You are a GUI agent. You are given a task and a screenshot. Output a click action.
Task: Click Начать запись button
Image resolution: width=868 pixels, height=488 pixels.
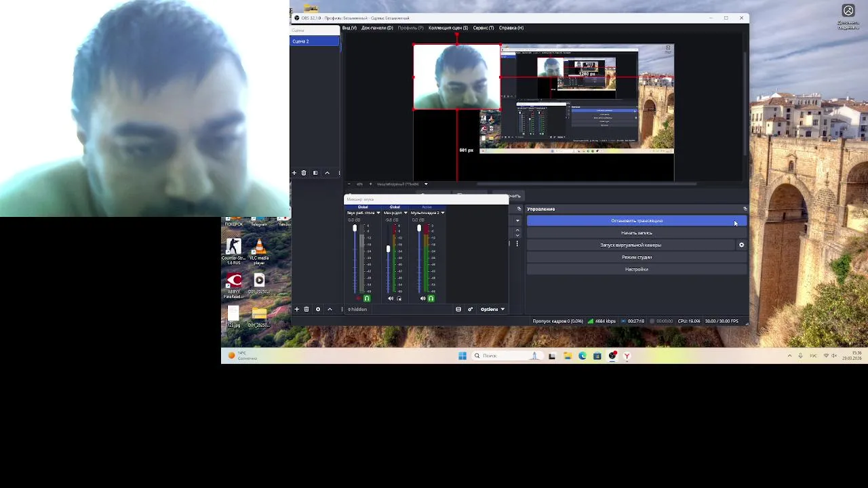(637, 232)
